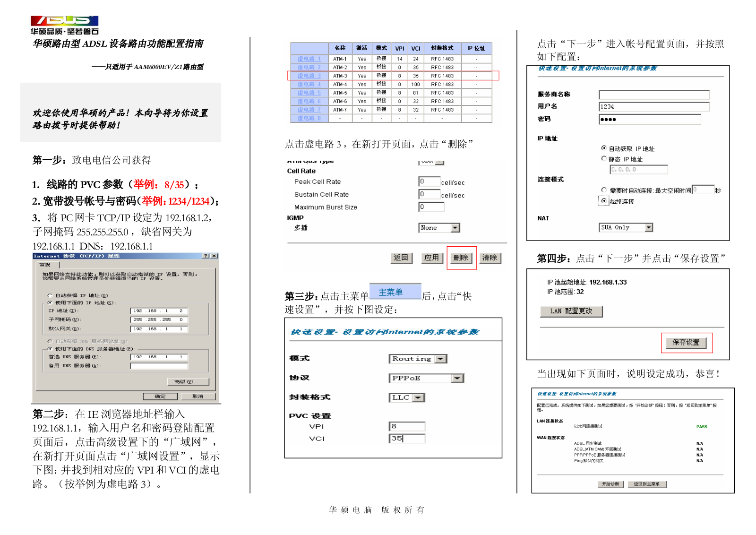
Task: Click the ATM-3 cell in table
Action: [340, 76]
